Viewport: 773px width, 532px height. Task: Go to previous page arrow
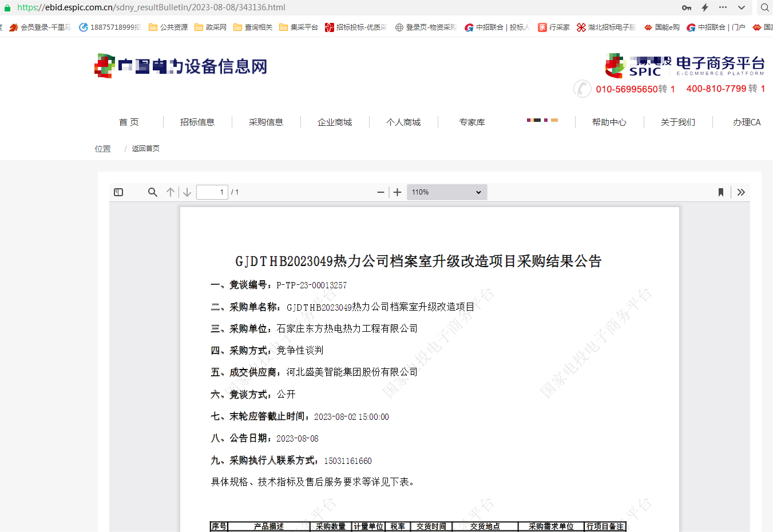[x=171, y=192]
